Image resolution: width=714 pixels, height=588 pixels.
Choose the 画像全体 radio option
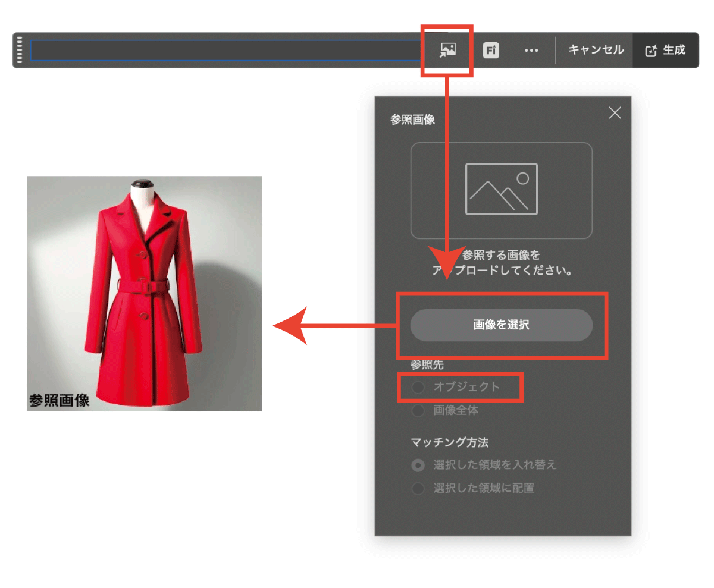point(418,410)
